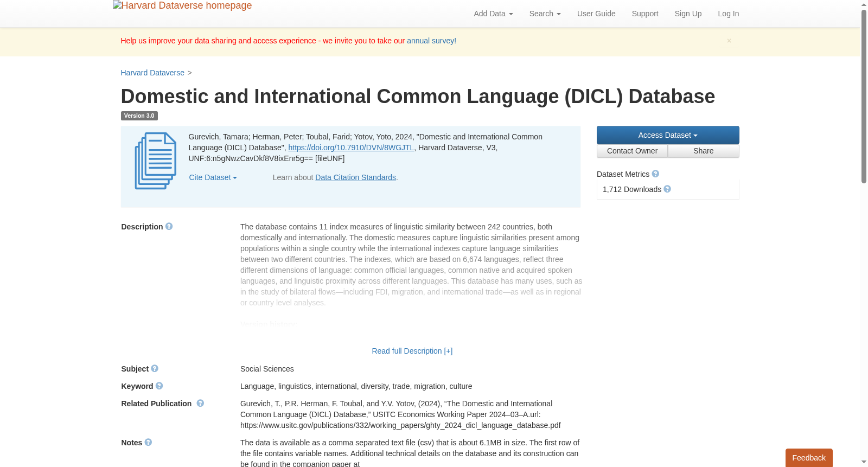Viewport: 868px width, 467px height.
Task: Open the User Guide menu item
Action: (x=596, y=14)
